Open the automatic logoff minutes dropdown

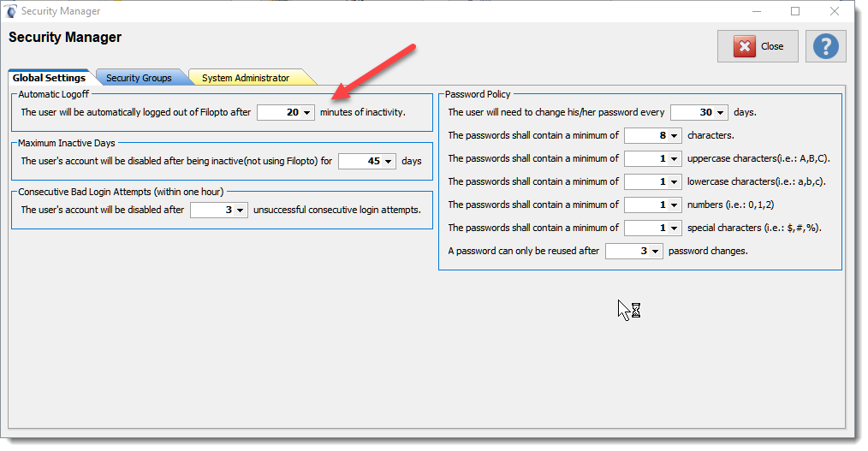click(x=286, y=112)
